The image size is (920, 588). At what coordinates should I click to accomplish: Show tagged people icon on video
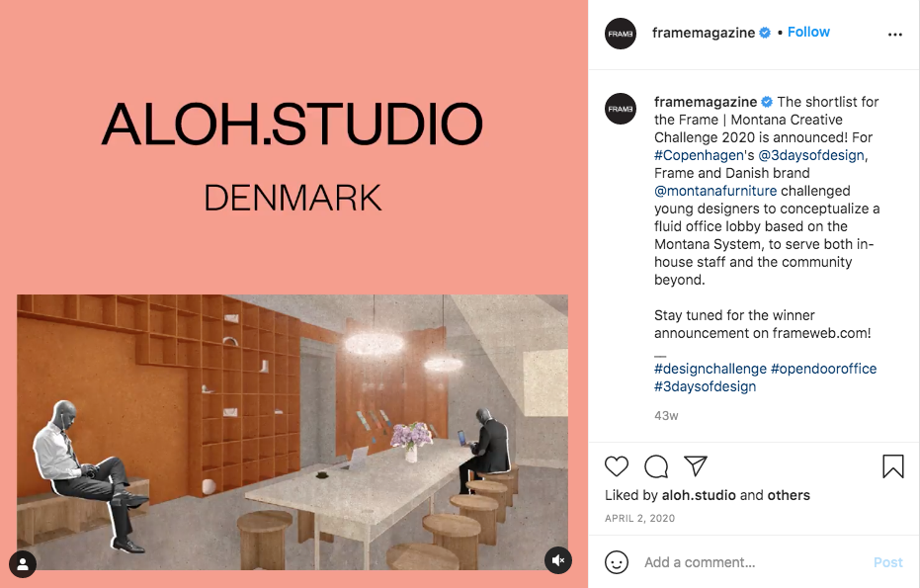tap(23, 564)
